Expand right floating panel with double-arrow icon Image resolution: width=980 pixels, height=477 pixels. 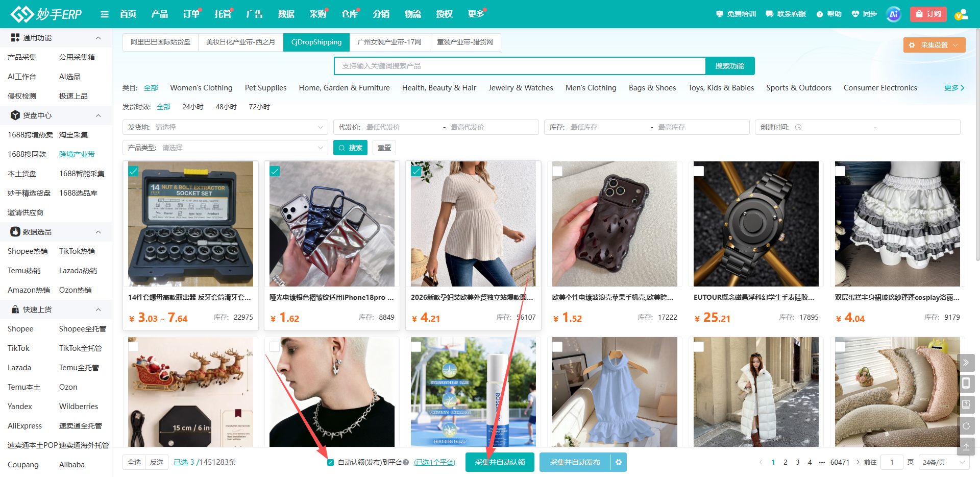click(x=966, y=363)
